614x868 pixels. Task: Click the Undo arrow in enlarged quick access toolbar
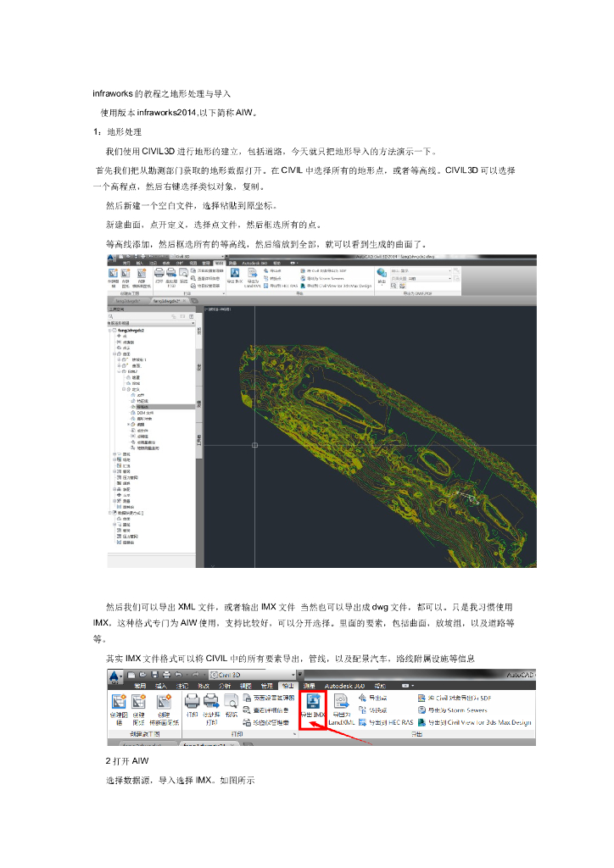tap(178, 675)
